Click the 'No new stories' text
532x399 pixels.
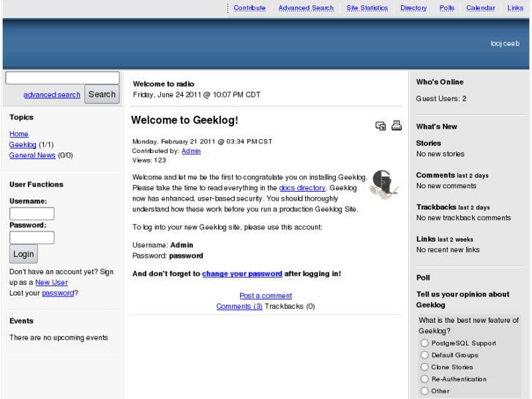pos(440,154)
